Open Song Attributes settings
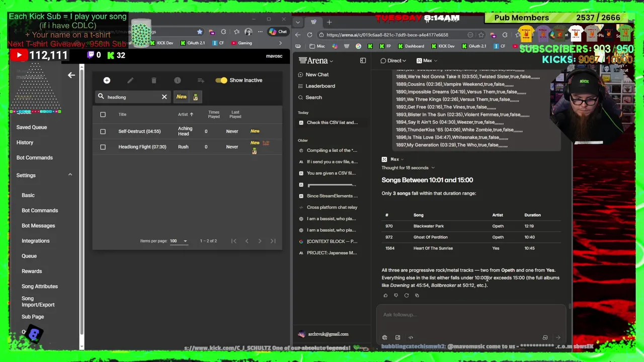Viewport: 644px width, 362px height. [40, 286]
